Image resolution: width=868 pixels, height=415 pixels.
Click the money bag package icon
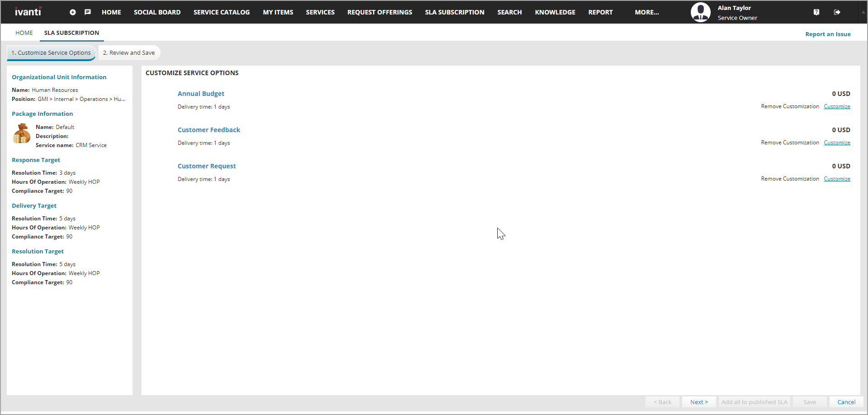coord(22,134)
